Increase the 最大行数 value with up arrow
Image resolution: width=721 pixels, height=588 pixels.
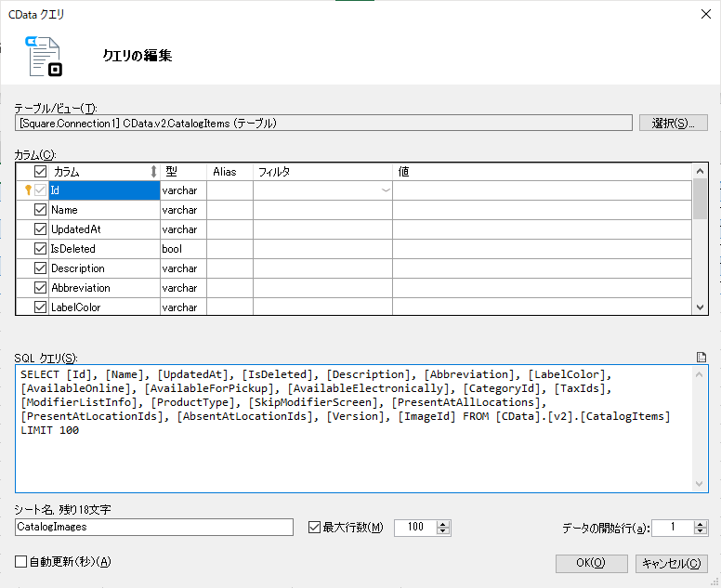pos(443,524)
